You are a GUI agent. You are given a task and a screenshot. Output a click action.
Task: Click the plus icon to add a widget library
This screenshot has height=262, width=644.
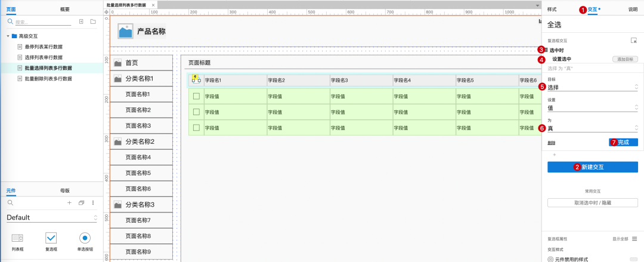tap(69, 203)
